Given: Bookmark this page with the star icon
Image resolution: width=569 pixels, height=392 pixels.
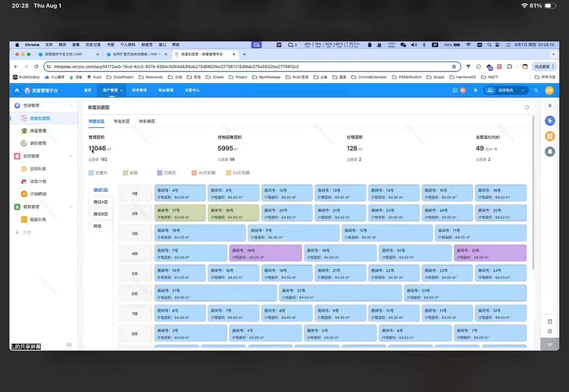Looking at the screenshot, I should click(x=454, y=67).
